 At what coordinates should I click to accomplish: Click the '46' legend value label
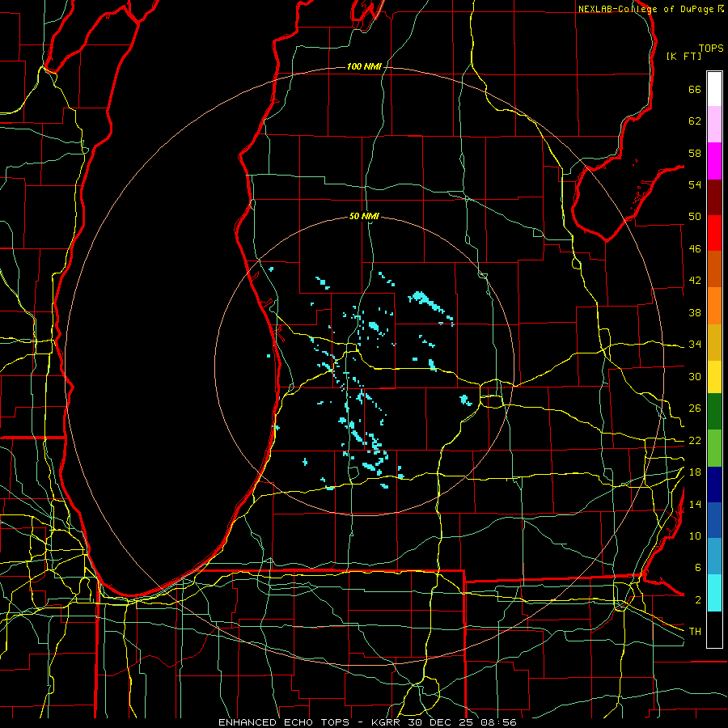point(695,249)
